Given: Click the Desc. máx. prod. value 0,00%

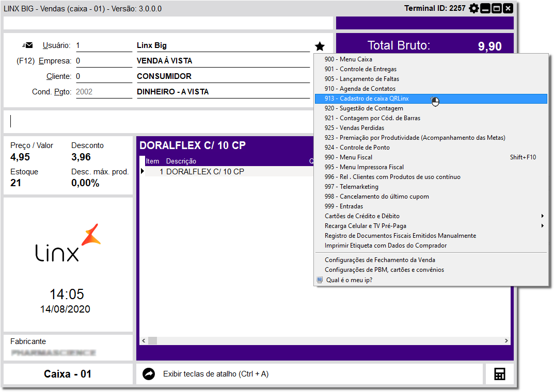Looking at the screenshot, I should coord(85,183).
